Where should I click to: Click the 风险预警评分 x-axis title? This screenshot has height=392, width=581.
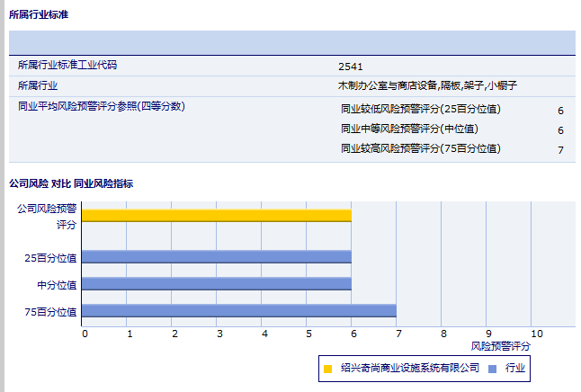501,345
